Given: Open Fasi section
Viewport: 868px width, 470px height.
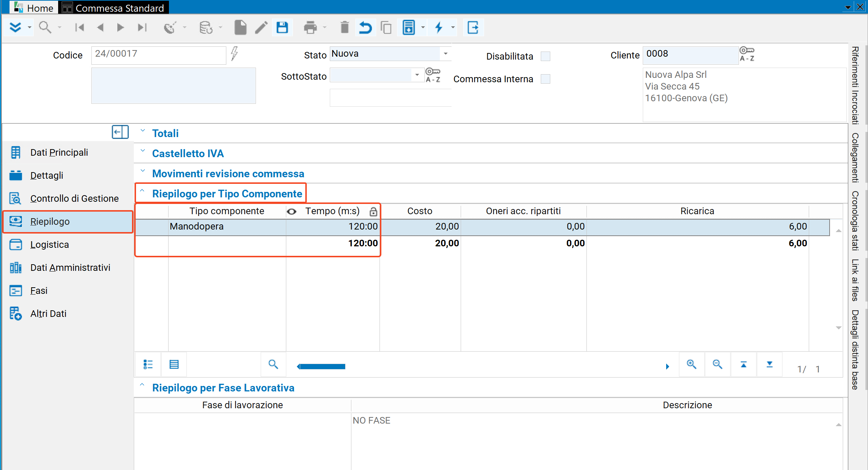Looking at the screenshot, I should point(39,291).
